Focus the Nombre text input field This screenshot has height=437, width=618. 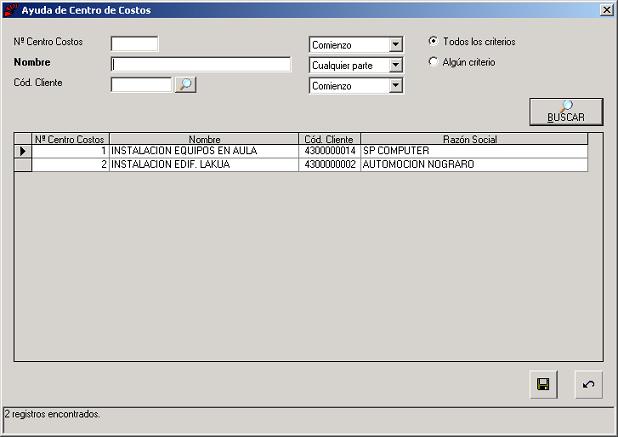pyautogui.click(x=201, y=64)
